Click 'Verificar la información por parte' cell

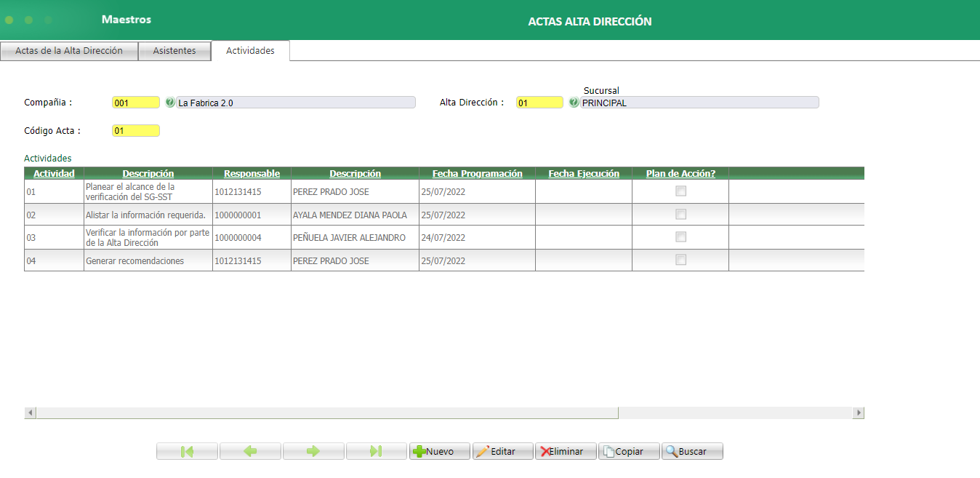[x=148, y=237]
